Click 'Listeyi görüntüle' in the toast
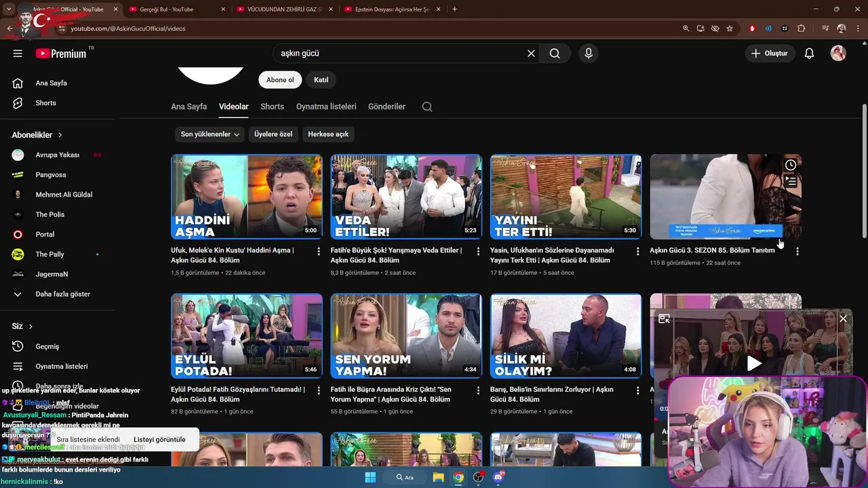Screen dimensions: 868x488 coord(159,439)
